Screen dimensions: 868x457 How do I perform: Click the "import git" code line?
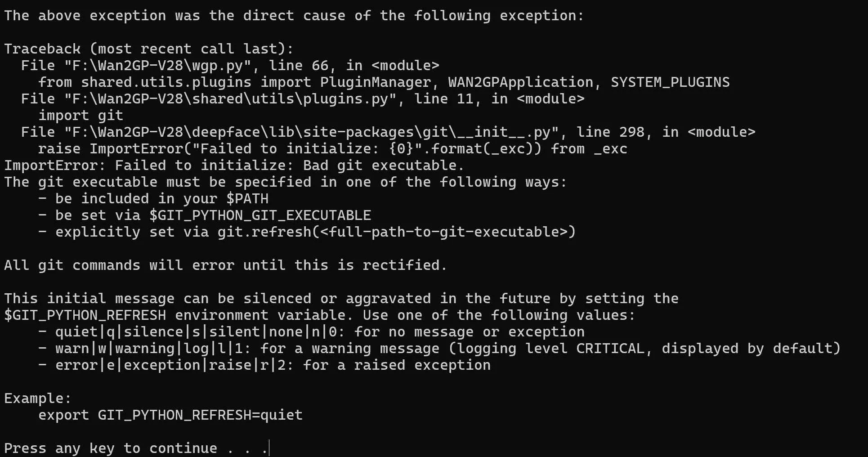click(81, 116)
